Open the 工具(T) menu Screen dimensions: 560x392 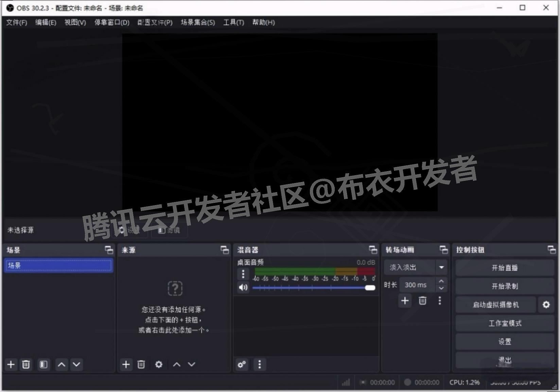tap(234, 22)
